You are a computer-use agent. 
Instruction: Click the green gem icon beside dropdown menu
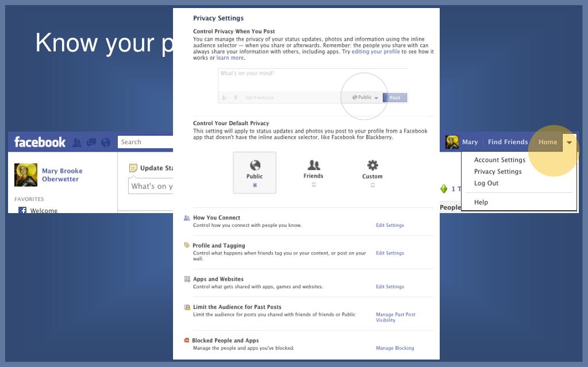click(444, 188)
